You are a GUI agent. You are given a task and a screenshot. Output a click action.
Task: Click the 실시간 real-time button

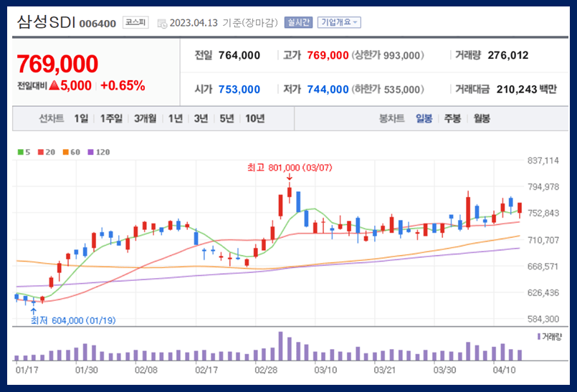[298, 22]
